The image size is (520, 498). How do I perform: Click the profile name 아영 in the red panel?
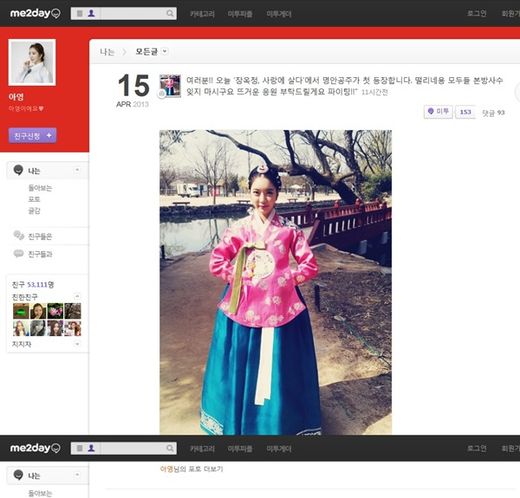tap(16, 97)
